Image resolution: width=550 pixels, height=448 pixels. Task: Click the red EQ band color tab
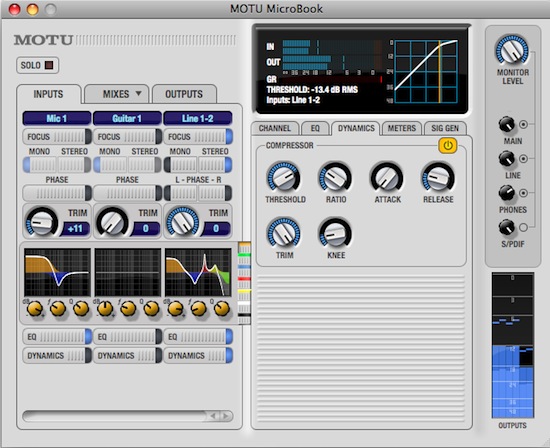pyautogui.click(x=244, y=279)
